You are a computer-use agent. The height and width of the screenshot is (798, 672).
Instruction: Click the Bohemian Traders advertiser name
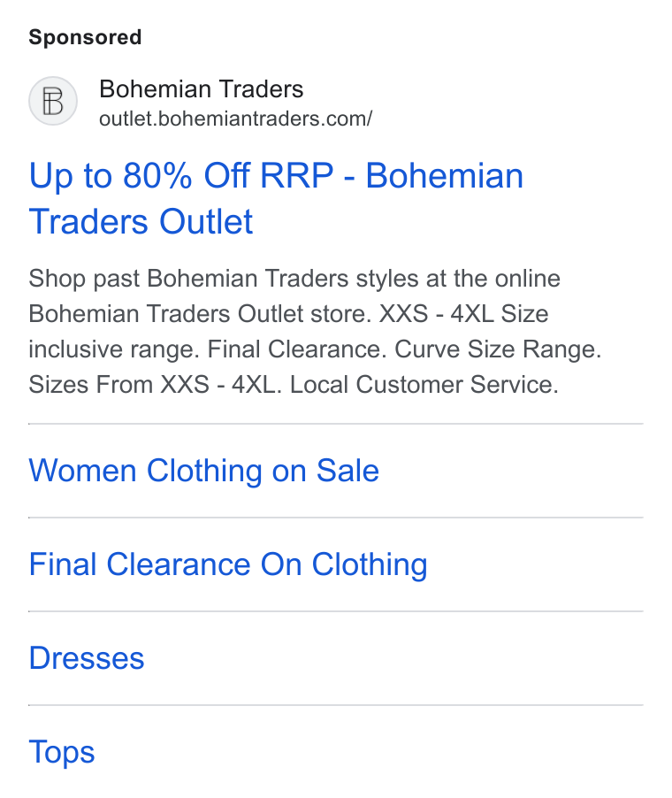coord(202,89)
